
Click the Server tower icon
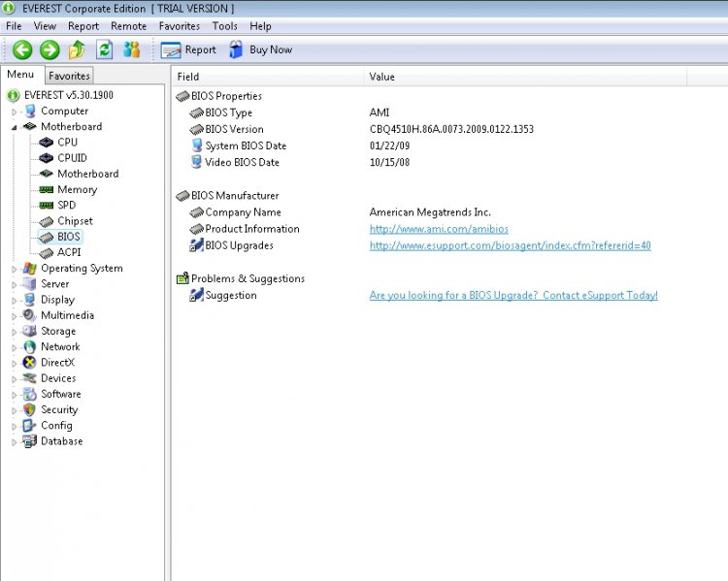pyautogui.click(x=30, y=284)
